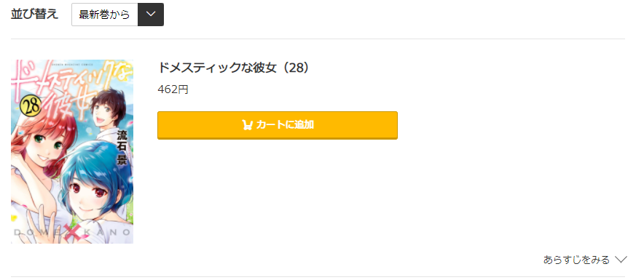Image resolution: width=644 pixels, height=280 pixels.
Task: Show the synopsis via あらすじをみる text
Action: point(576,260)
